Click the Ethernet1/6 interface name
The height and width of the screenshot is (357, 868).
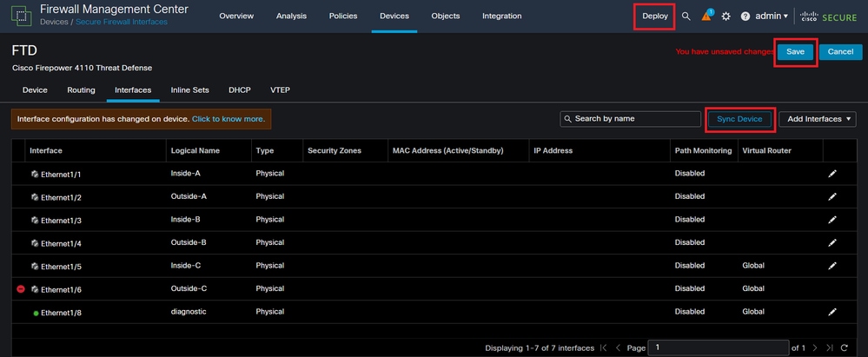pyautogui.click(x=62, y=289)
